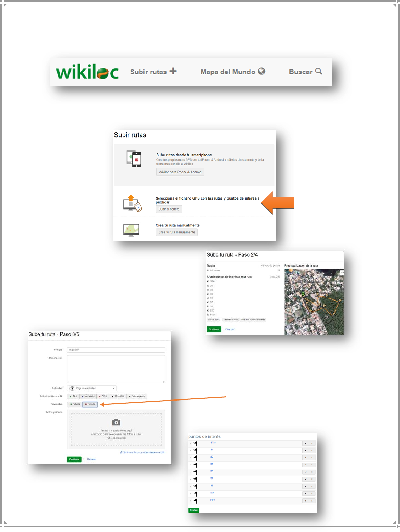Click Cancelar link in Paso 2/4 panel
This screenshot has width=400, height=532.
click(230, 329)
